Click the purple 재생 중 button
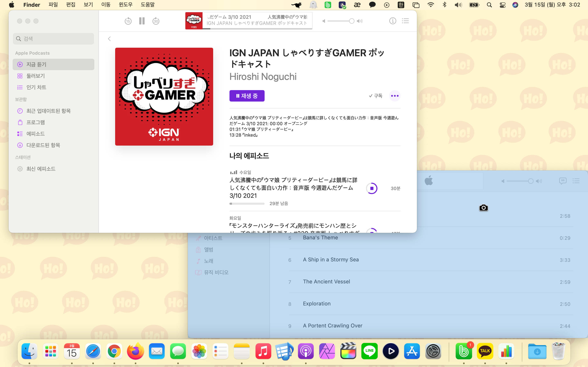The height and width of the screenshot is (367, 588). tap(247, 96)
